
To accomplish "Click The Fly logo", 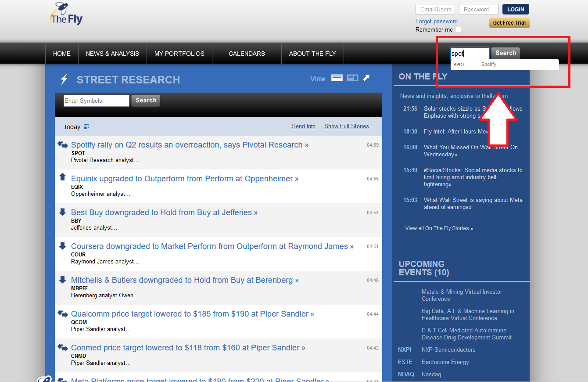I will tap(66, 14).
